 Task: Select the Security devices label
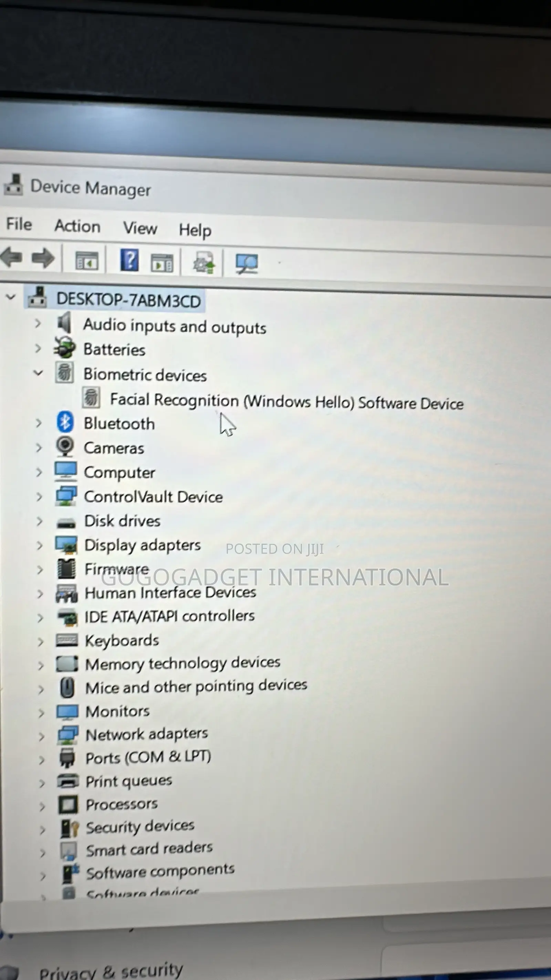click(140, 826)
